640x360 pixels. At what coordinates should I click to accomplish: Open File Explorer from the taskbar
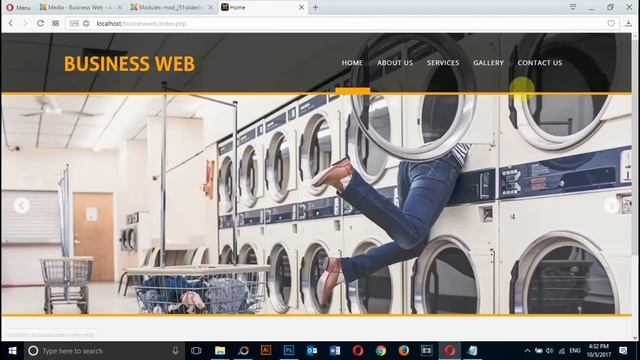(220, 351)
